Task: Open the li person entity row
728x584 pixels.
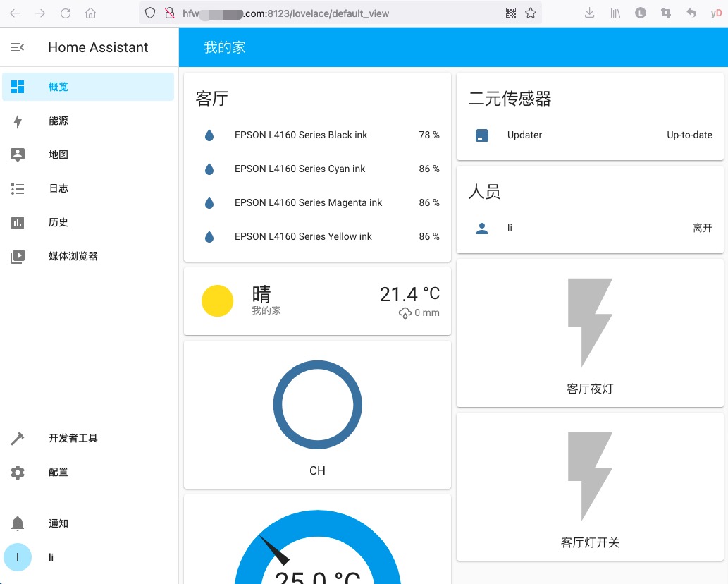Action: point(590,228)
